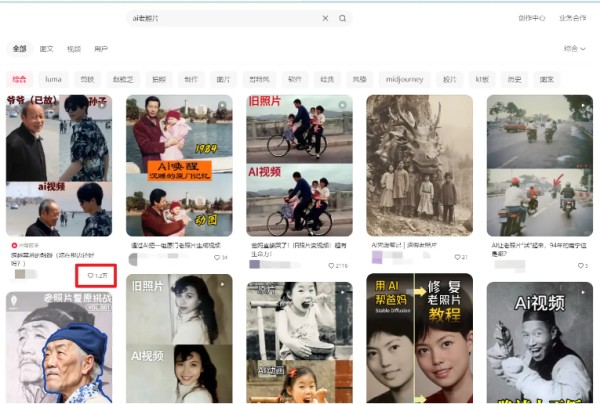Open the 创作中心 link
This screenshot has height=404, width=600.
tap(532, 18)
